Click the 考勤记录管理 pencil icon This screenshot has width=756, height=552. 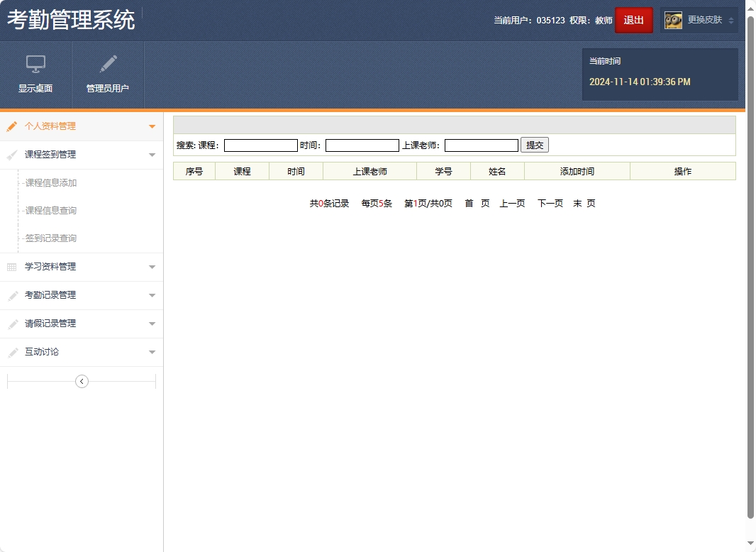coord(11,295)
